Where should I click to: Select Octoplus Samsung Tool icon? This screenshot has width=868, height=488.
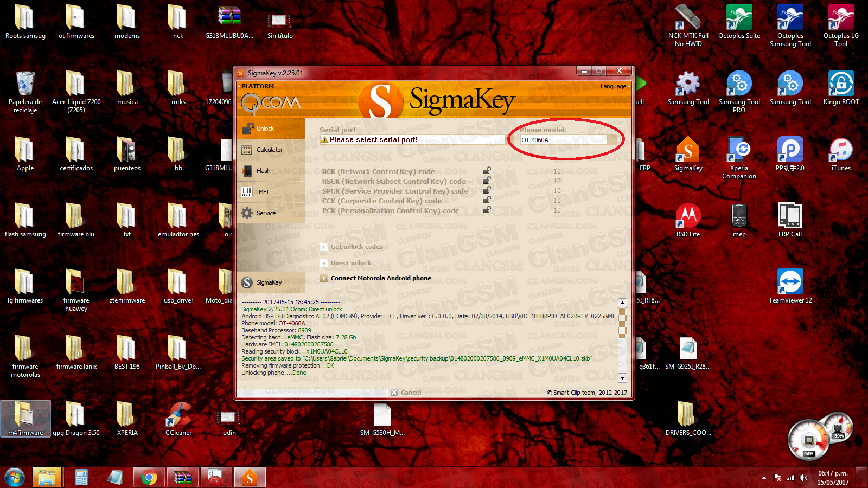pyautogui.click(x=790, y=25)
